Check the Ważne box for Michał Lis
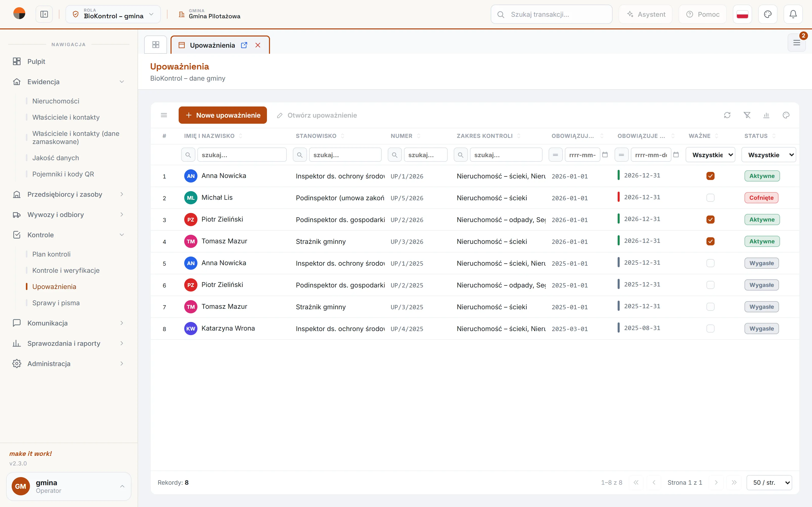The width and height of the screenshot is (812, 507). tap(710, 197)
